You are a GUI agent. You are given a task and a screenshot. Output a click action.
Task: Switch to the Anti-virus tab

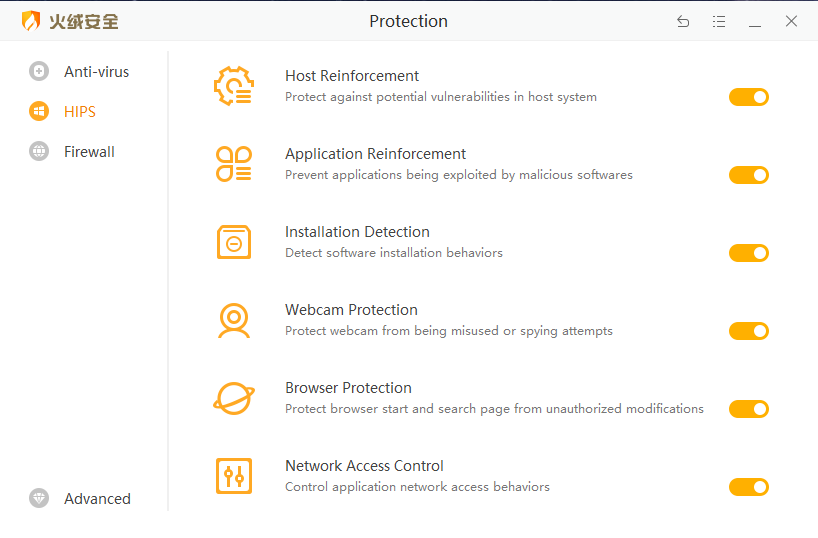pos(96,72)
